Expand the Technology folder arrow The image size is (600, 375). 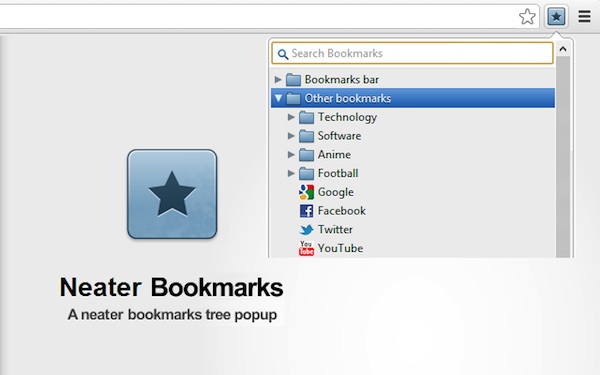tap(291, 117)
